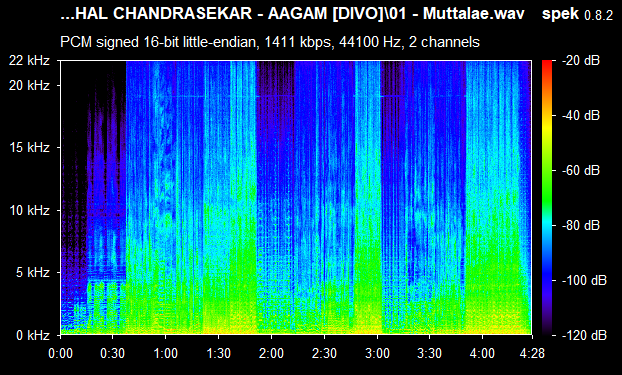Click the 5 kHz frequency label

point(33,272)
